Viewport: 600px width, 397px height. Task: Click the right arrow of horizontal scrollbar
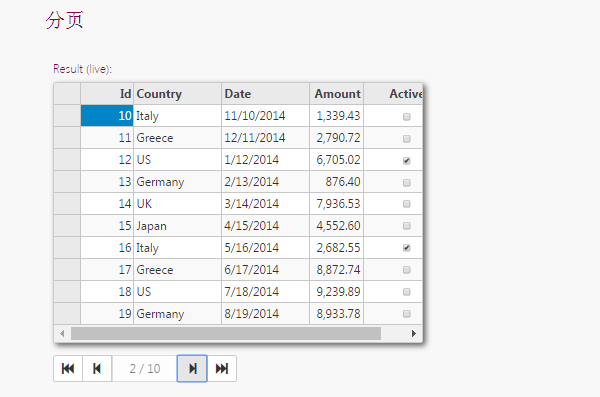coord(414,333)
